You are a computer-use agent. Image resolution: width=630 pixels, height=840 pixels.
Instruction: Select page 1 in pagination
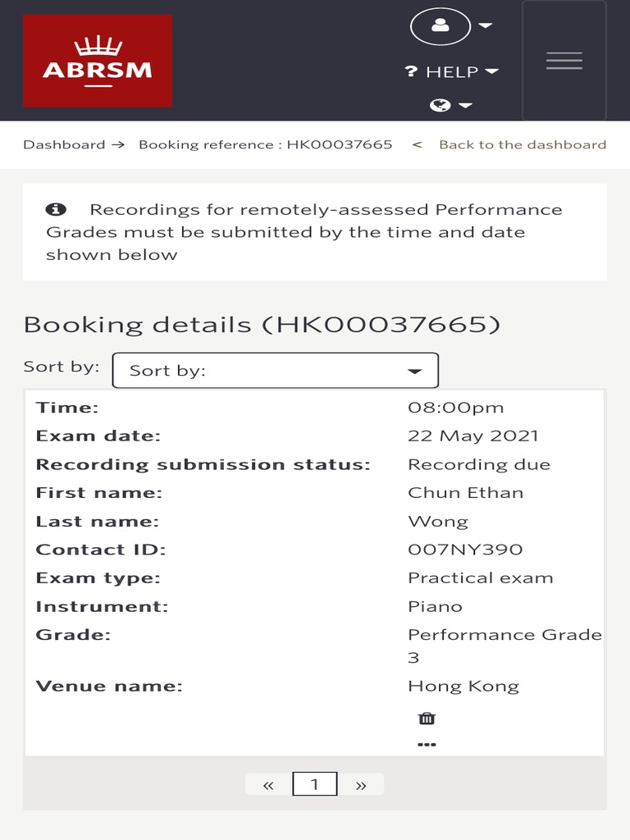pyautogui.click(x=314, y=785)
